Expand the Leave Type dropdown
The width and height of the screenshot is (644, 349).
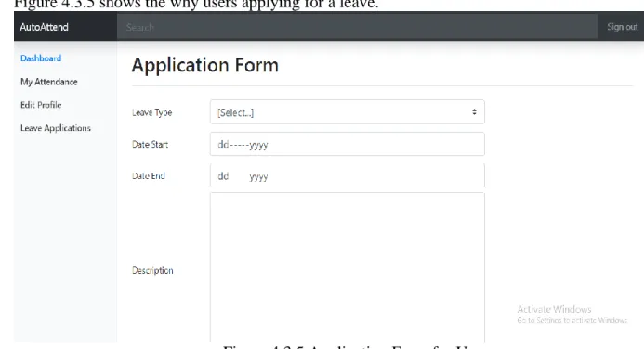[x=347, y=112]
